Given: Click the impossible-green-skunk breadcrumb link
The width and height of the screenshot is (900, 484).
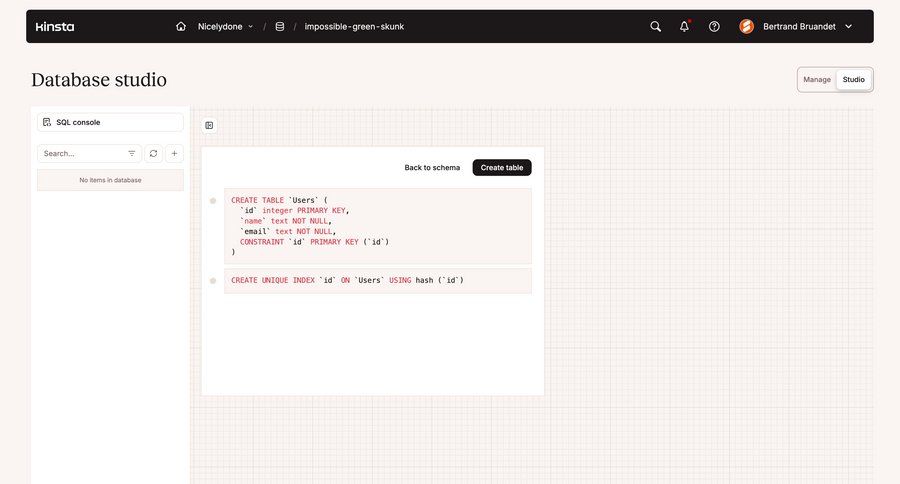Looking at the screenshot, I should coord(354,27).
